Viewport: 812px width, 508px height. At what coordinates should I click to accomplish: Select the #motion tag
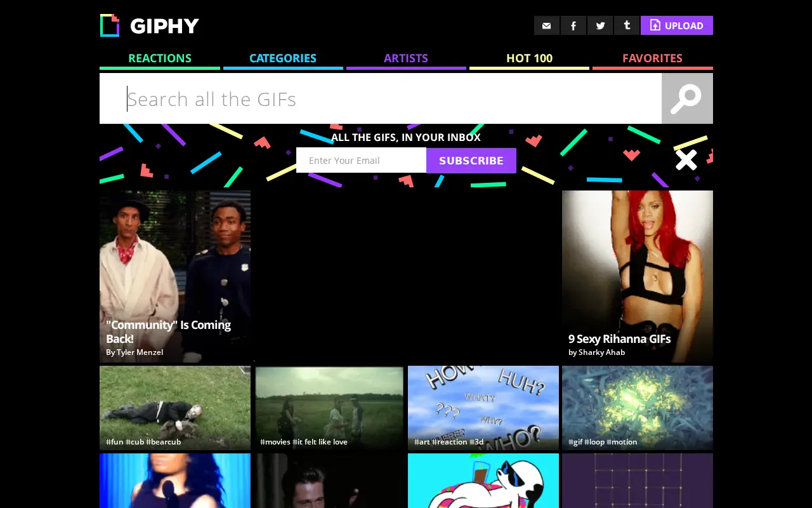[622, 442]
